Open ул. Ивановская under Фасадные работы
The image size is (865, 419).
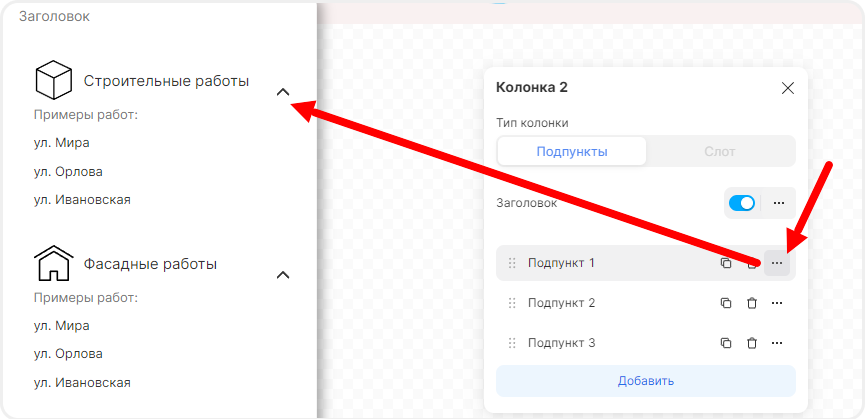(x=82, y=383)
